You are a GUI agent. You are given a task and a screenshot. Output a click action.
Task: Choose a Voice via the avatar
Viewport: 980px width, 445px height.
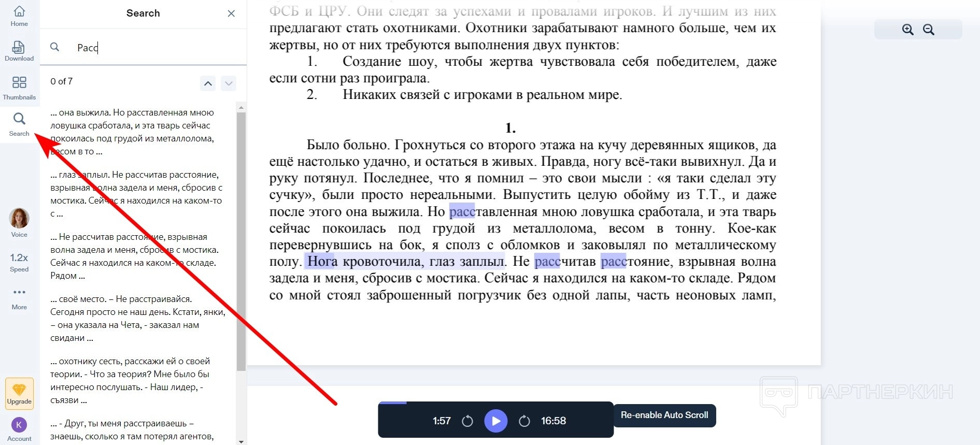19,223
